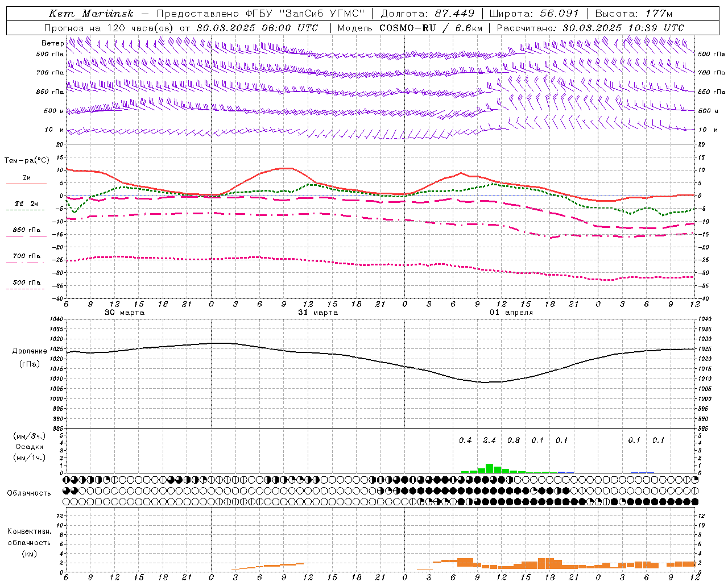The width and height of the screenshot is (728, 582).
Task: Click the precipitation value 0.4
Action: [x=465, y=440]
